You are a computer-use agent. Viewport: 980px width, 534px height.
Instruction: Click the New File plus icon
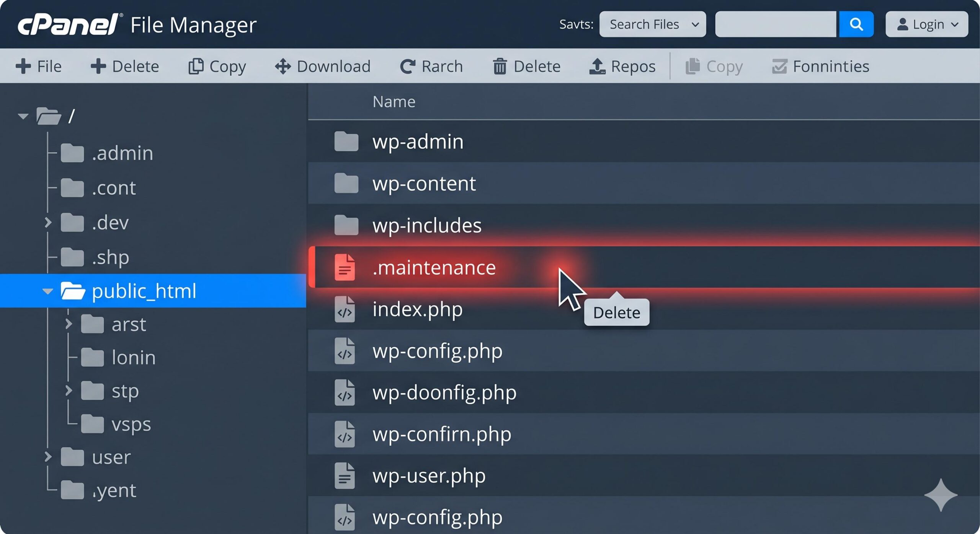23,66
